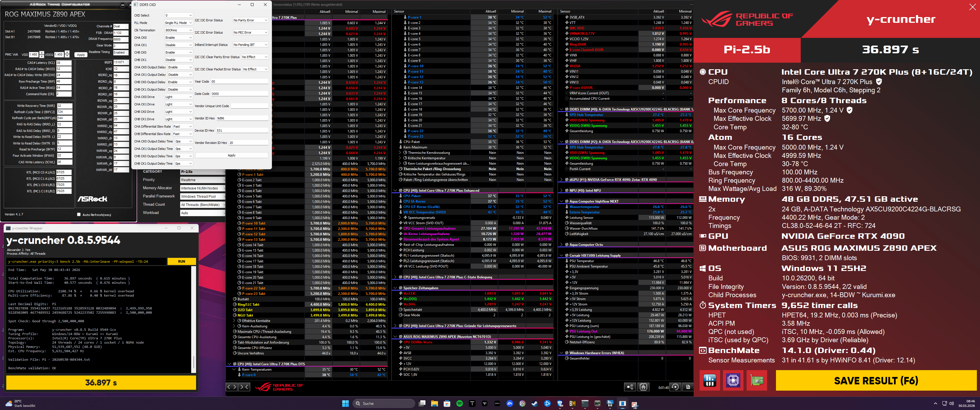This screenshot has width=980, height=410.
Task: Click the CPU flame icon in HWiNFO toolbar
Action: pos(643,387)
